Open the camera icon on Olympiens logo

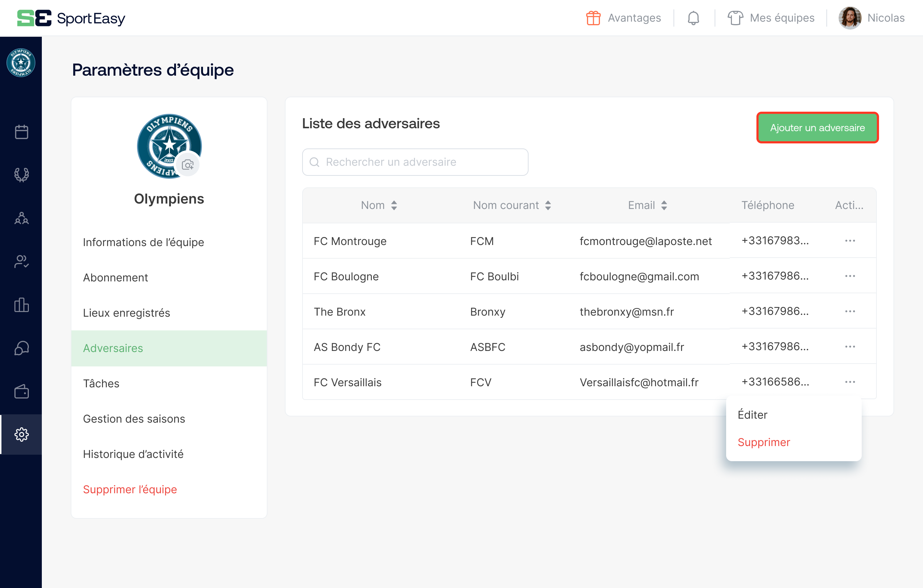(x=187, y=164)
